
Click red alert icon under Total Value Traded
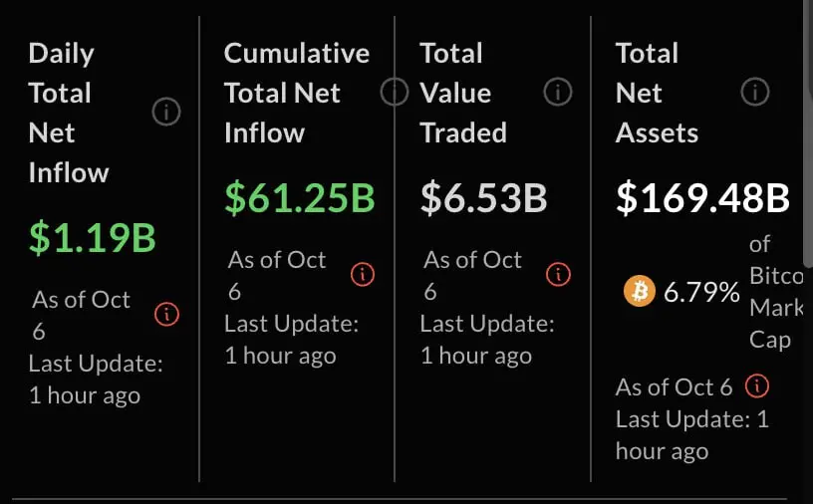coord(558,274)
